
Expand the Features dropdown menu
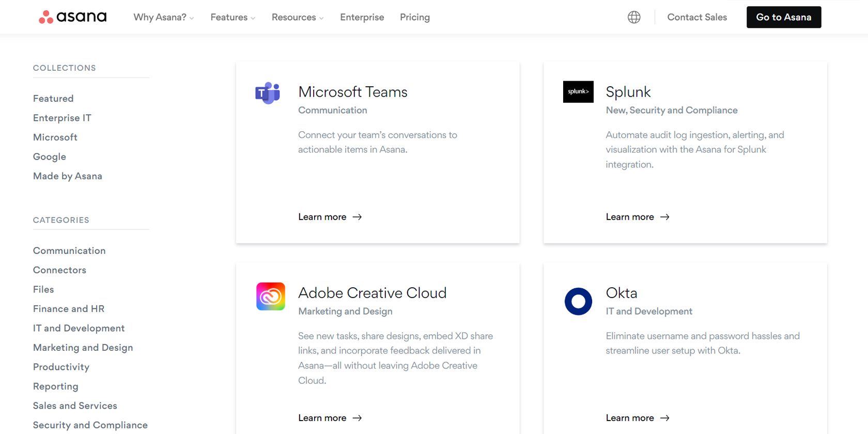click(x=233, y=17)
